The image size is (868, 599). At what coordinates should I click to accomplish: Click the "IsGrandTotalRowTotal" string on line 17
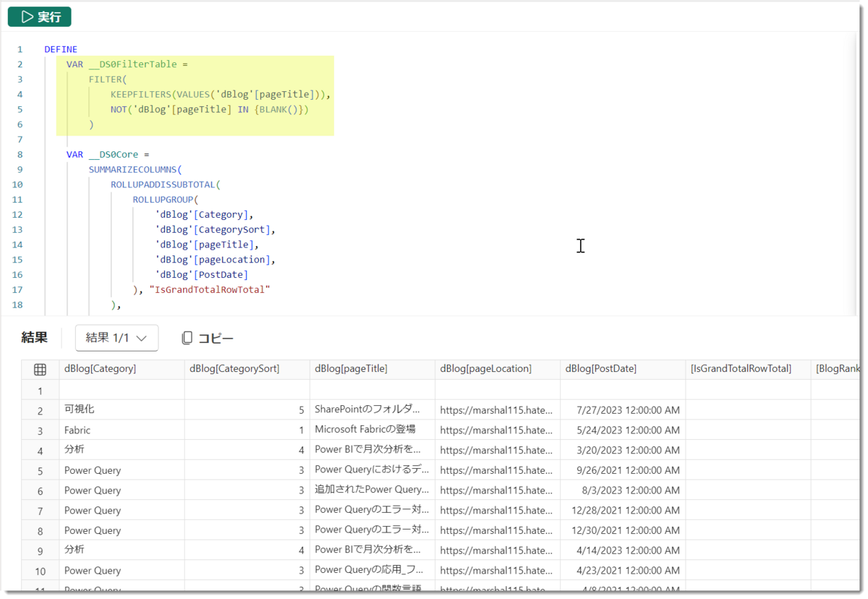coord(209,289)
